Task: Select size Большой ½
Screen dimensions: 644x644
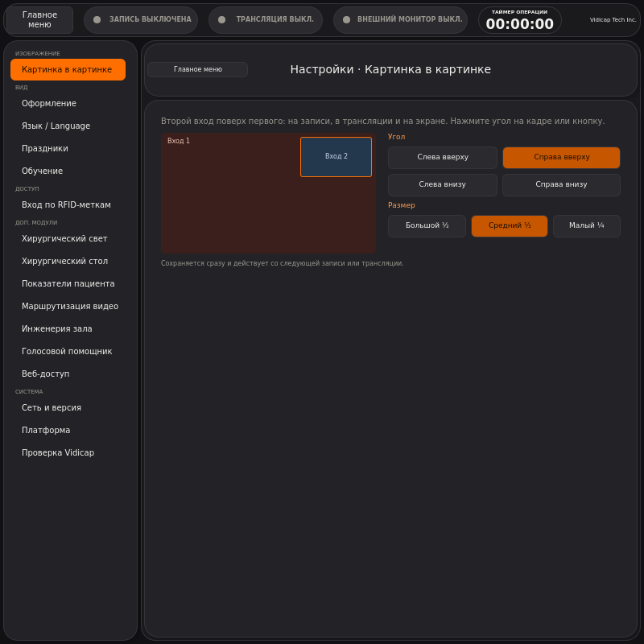Action: (427, 226)
